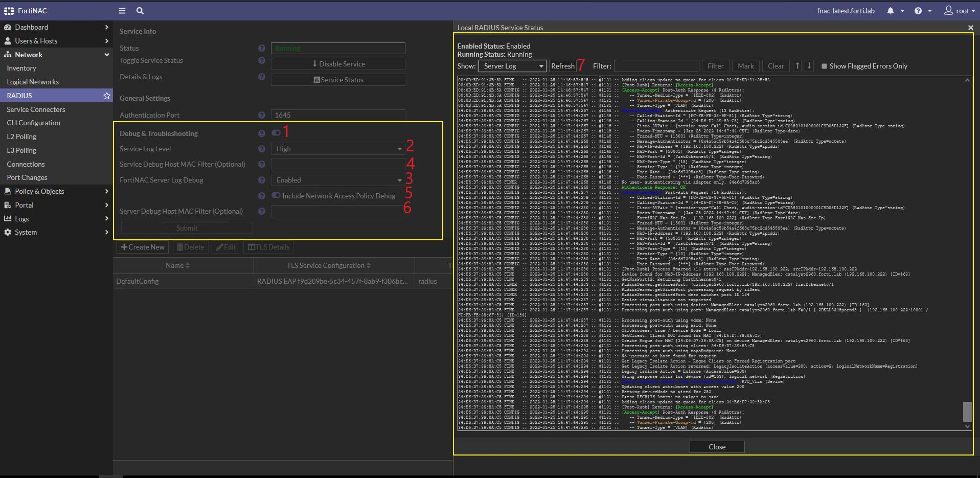The image size is (980, 478).
Task: Click the log Filter text field
Action: coord(656,66)
